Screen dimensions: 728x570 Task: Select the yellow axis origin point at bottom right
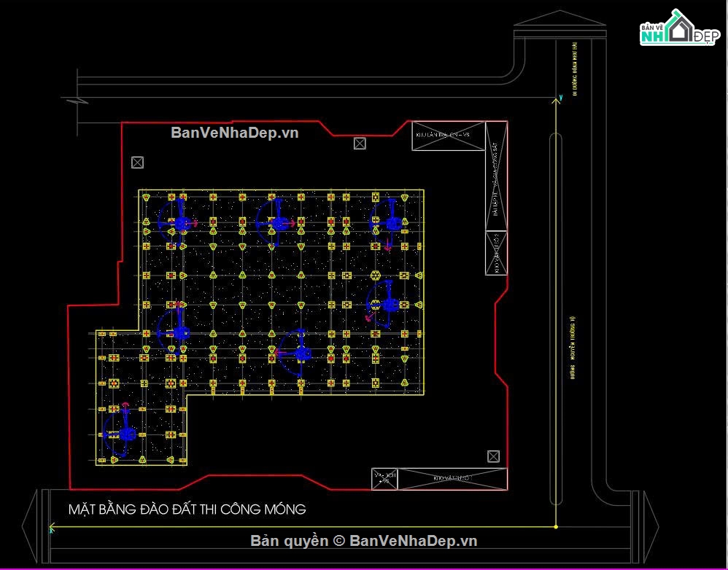point(557,527)
